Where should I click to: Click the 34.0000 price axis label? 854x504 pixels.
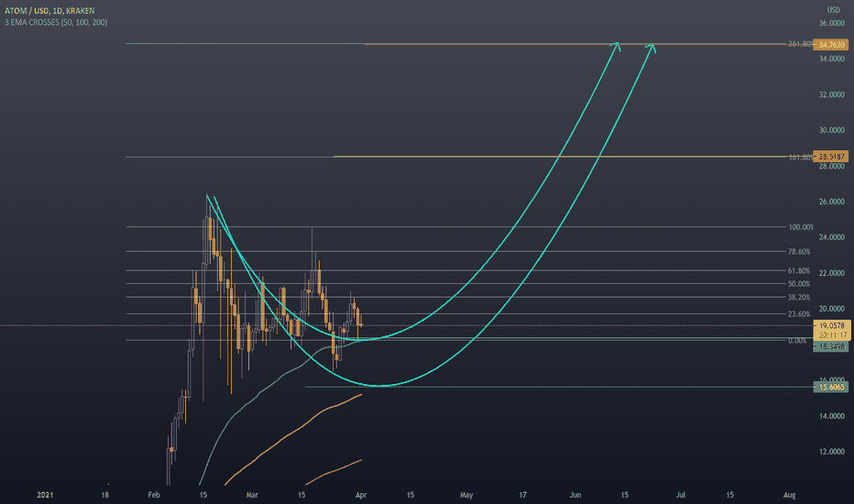[x=832, y=59]
